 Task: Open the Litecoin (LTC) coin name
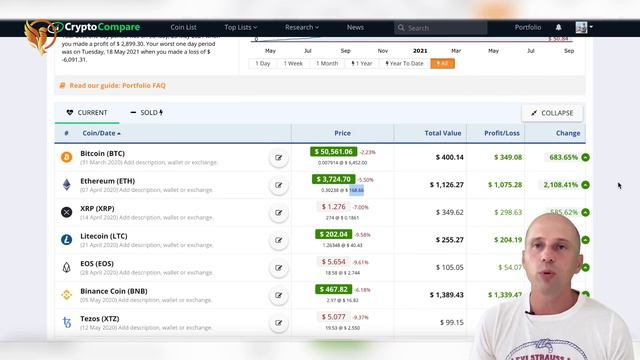[x=104, y=236]
